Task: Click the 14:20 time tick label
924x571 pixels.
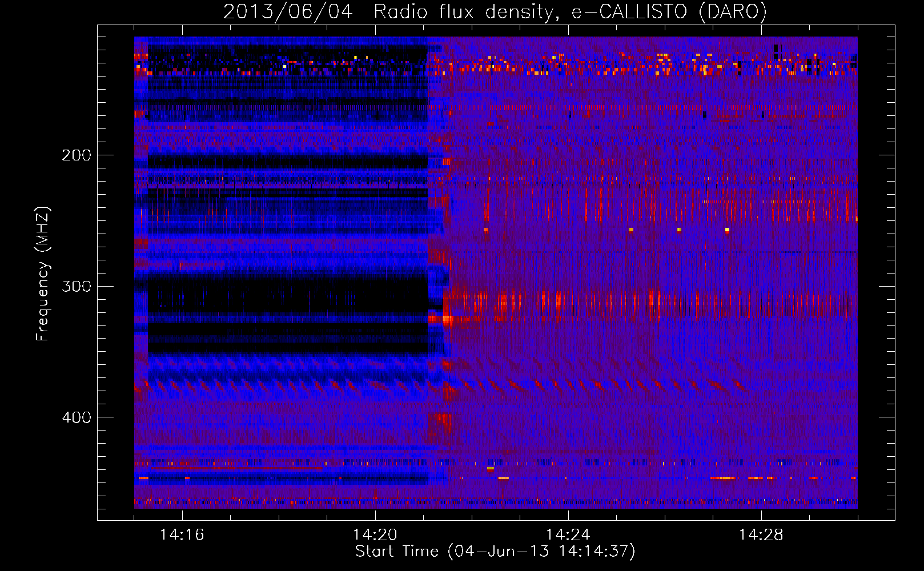Action: click(375, 535)
